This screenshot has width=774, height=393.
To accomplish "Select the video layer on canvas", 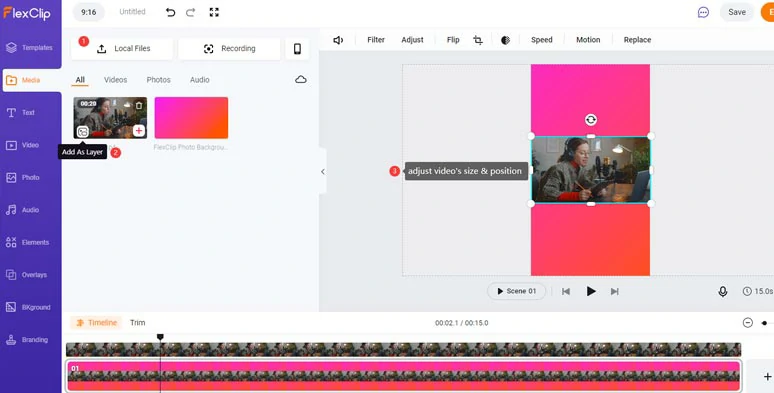I will coord(591,170).
